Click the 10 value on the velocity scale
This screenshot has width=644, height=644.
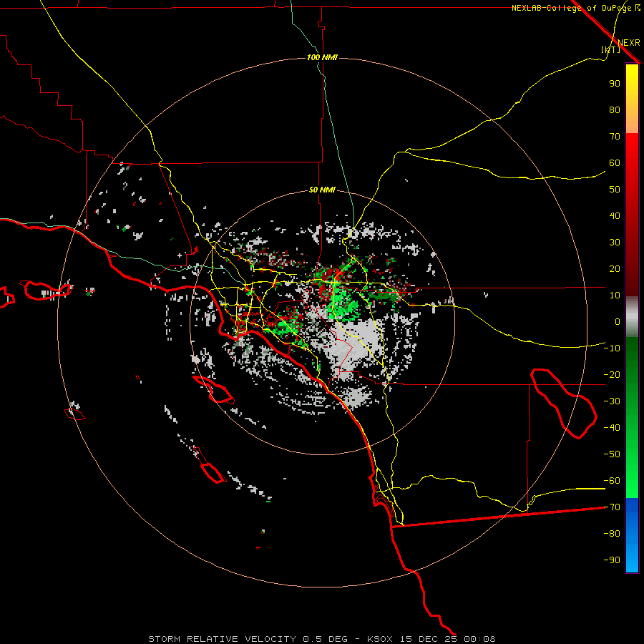point(615,296)
